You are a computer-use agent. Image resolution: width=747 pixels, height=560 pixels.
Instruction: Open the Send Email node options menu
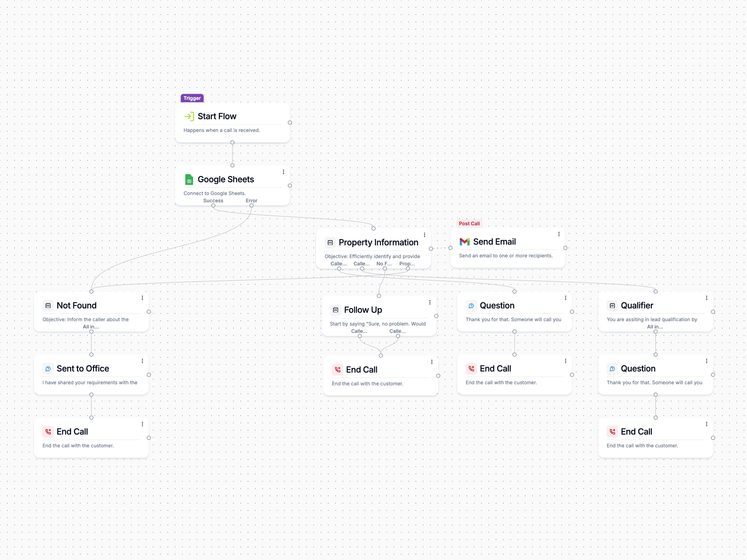point(558,234)
